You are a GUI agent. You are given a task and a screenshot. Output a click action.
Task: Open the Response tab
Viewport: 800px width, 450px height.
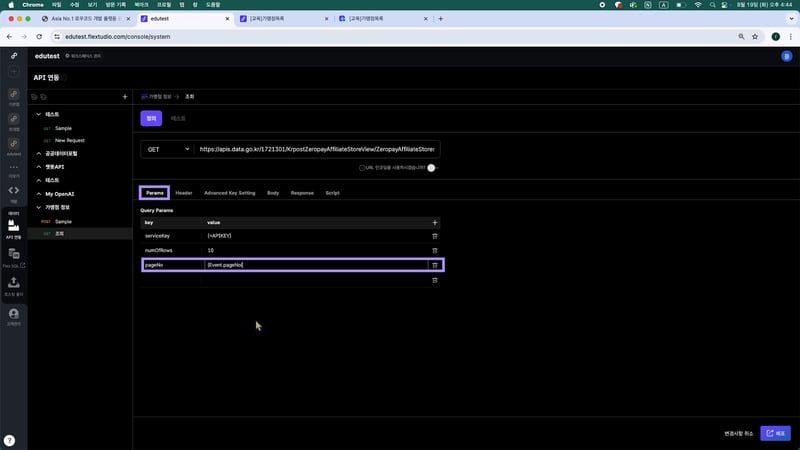point(302,192)
